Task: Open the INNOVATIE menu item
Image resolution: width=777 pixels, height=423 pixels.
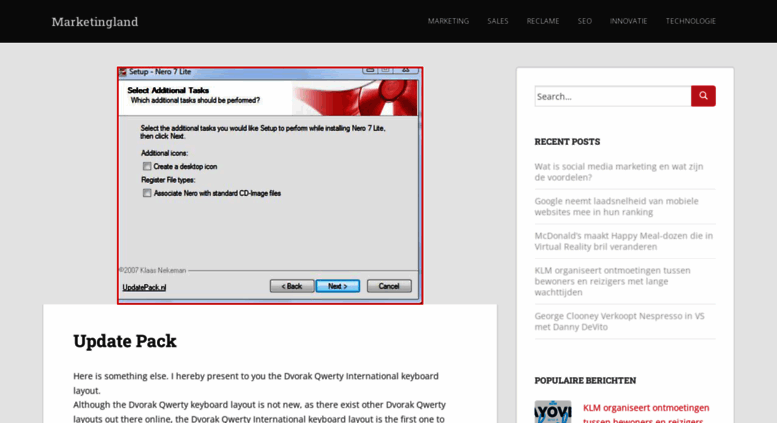Action: [x=628, y=21]
